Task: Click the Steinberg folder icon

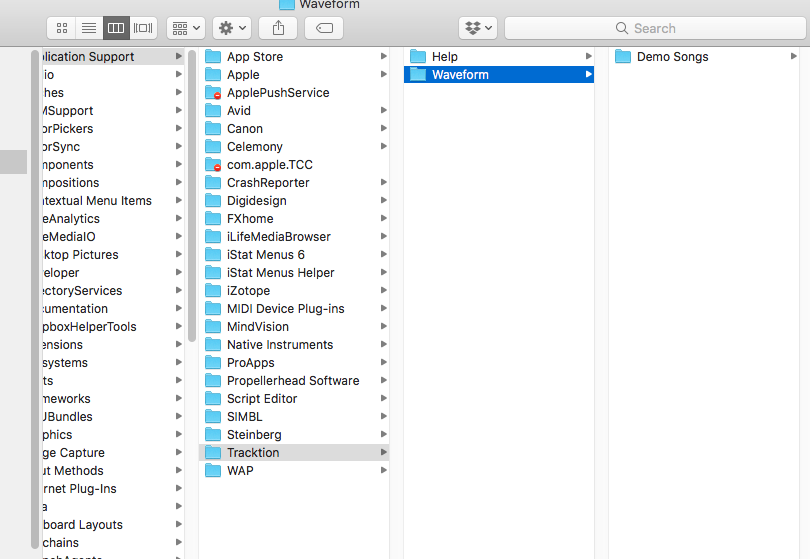Action: click(213, 434)
